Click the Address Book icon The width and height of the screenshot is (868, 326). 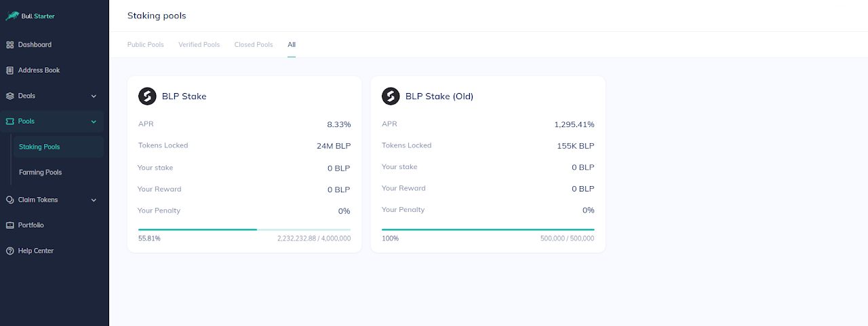tap(10, 70)
